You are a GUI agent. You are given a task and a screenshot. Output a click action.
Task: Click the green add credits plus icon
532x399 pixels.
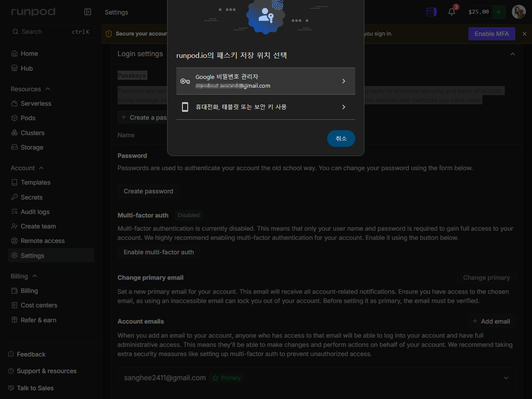click(x=499, y=12)
